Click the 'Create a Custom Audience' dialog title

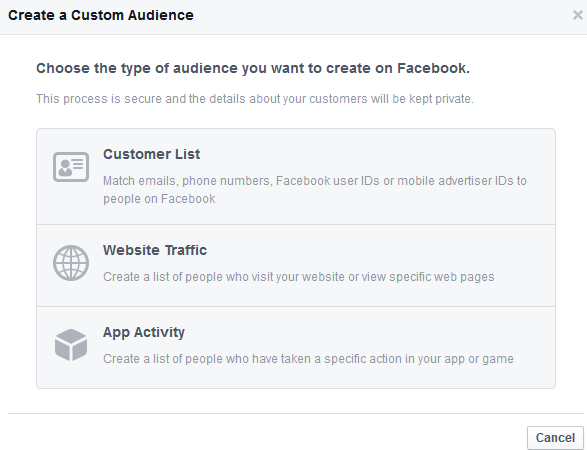(101, 15)
